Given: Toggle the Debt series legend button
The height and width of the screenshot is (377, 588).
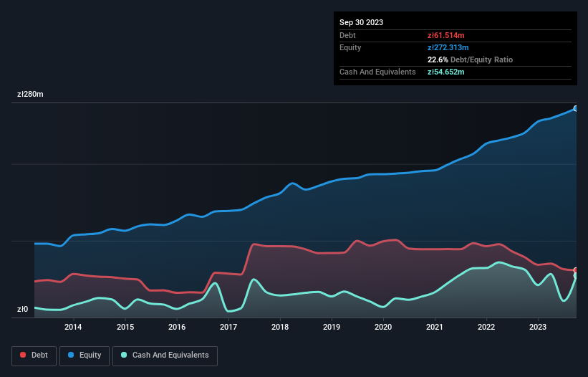Looking at the screenshot, I should (x=34, y=355).
